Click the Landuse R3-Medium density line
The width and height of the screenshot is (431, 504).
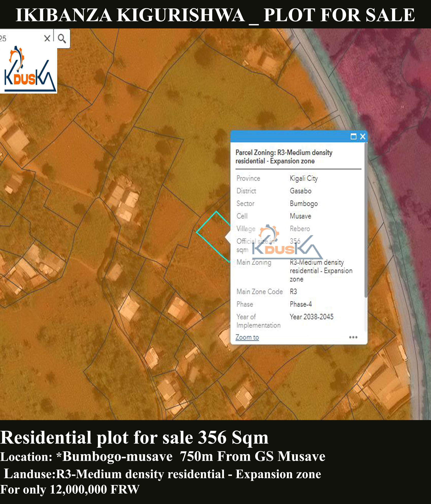tap(163, 474)
